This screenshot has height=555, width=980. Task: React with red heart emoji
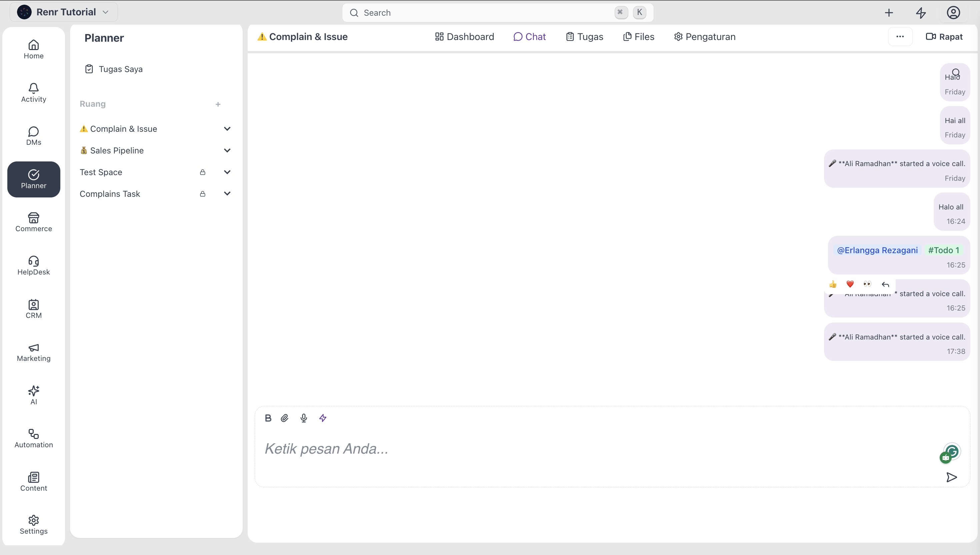pos(850,284)
